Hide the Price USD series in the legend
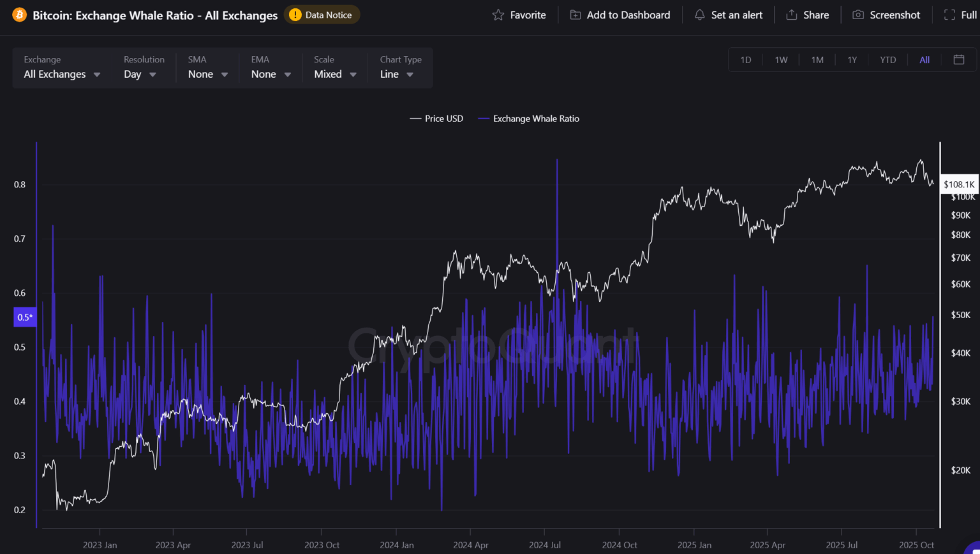Viewport: 980px width, 554px height. (436, 119)
